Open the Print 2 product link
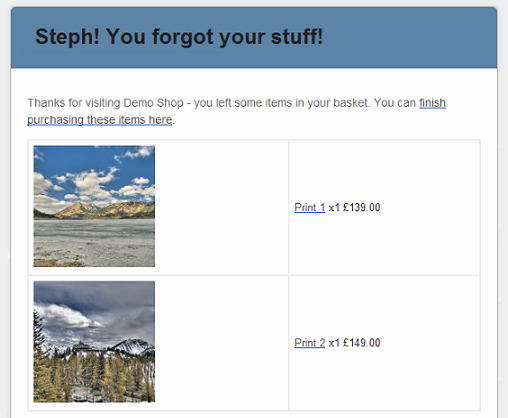Viewport: 508px width, 418px height. coord(309,343)
